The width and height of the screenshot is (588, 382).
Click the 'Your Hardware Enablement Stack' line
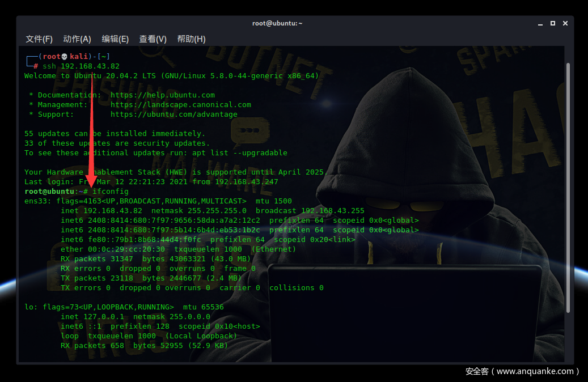coord(176,172)
